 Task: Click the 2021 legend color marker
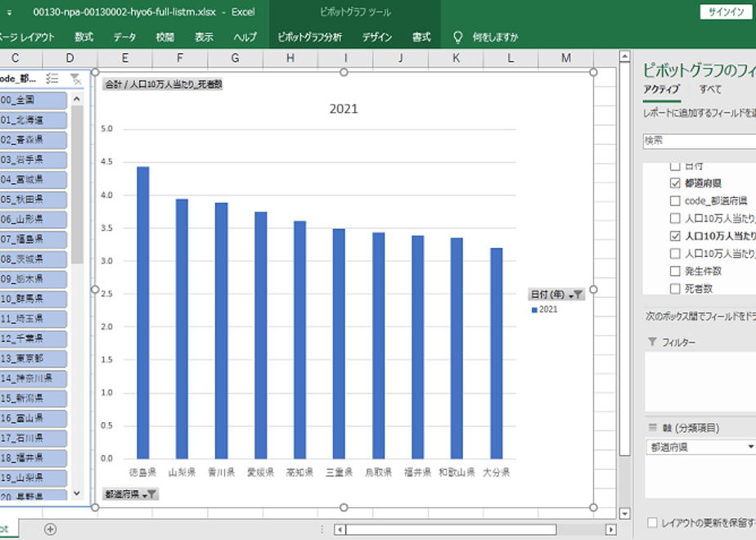[x=534, y=310]
